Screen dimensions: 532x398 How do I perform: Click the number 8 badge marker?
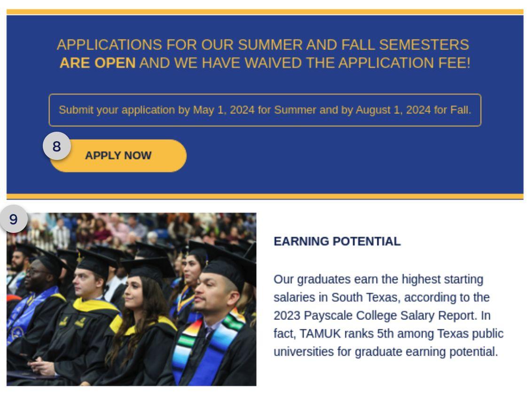(56, 147)
